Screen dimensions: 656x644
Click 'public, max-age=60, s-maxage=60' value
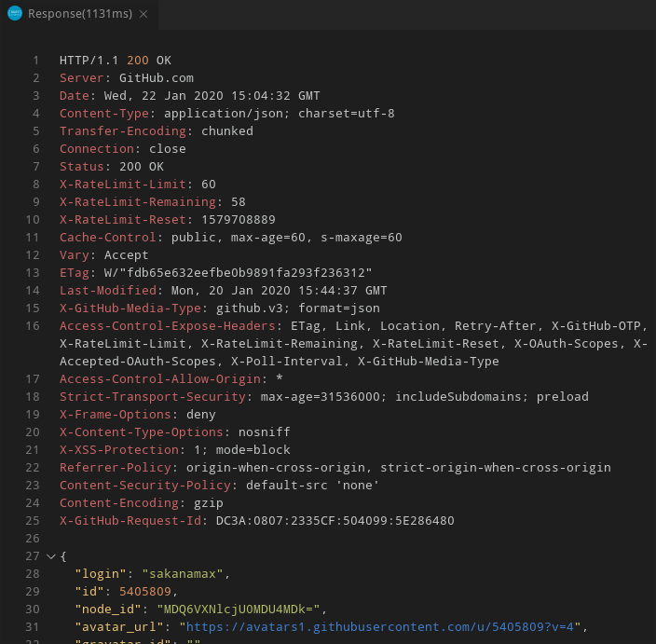(287, 238)
